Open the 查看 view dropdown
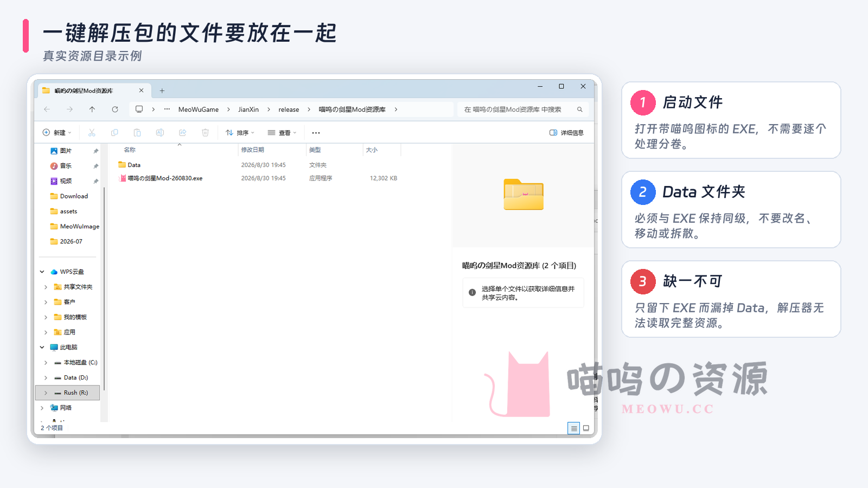This screenshot has width=868, height=488. pos(282,133)
